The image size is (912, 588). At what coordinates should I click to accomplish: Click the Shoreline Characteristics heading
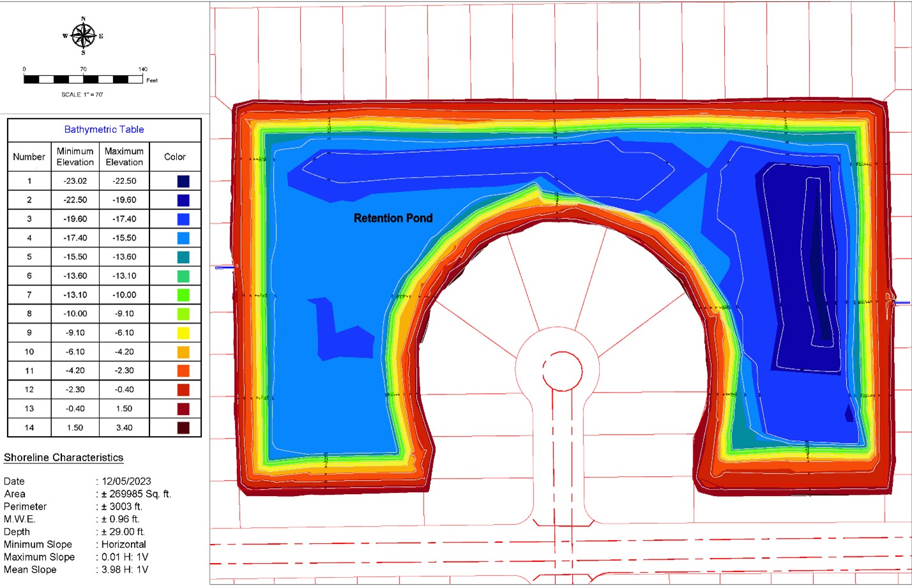click(x=64, y=457)
